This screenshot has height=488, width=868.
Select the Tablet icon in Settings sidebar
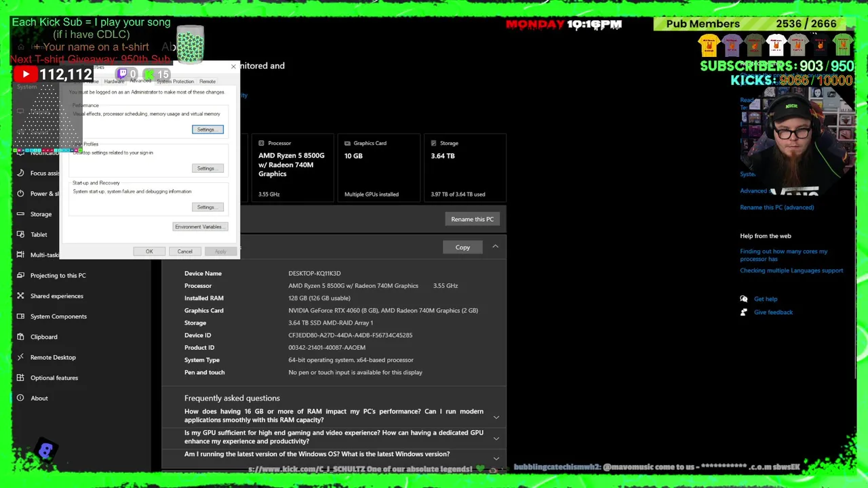point(20,235)
